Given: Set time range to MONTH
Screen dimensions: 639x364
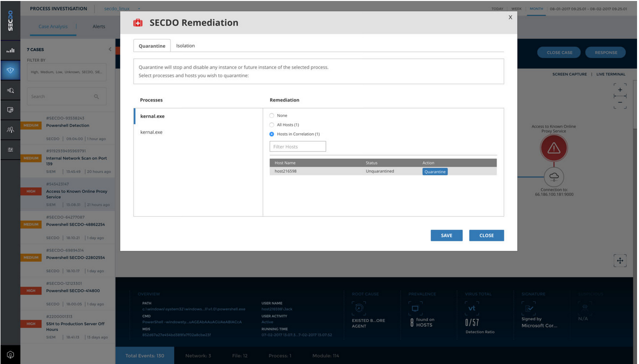Looking at the screenshot, I should click(536, 9).
